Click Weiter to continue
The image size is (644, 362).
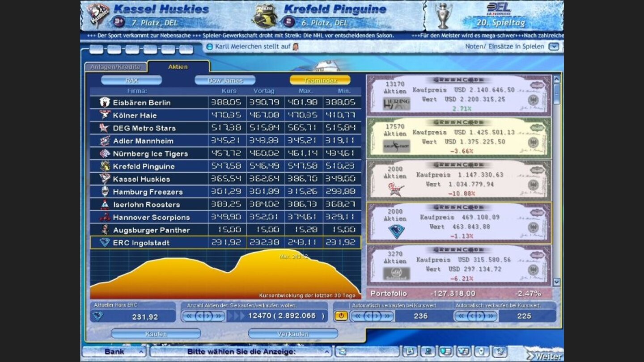pos(544,356)
